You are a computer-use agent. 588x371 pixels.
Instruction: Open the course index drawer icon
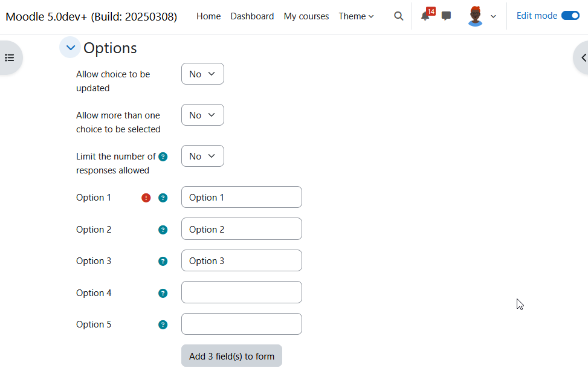pos(10,57)
